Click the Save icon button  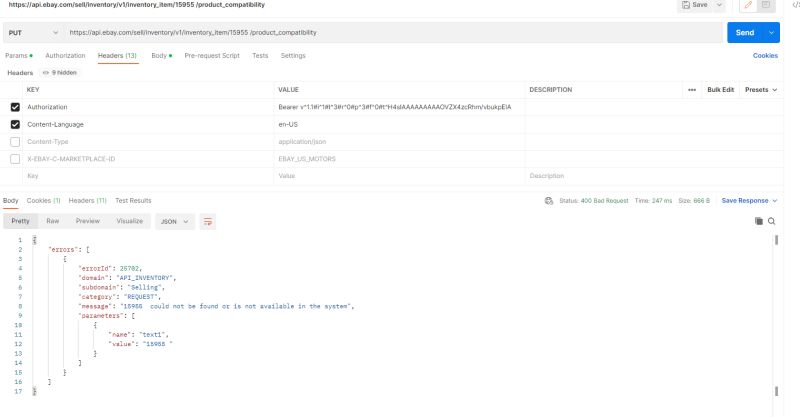(695, 5)
